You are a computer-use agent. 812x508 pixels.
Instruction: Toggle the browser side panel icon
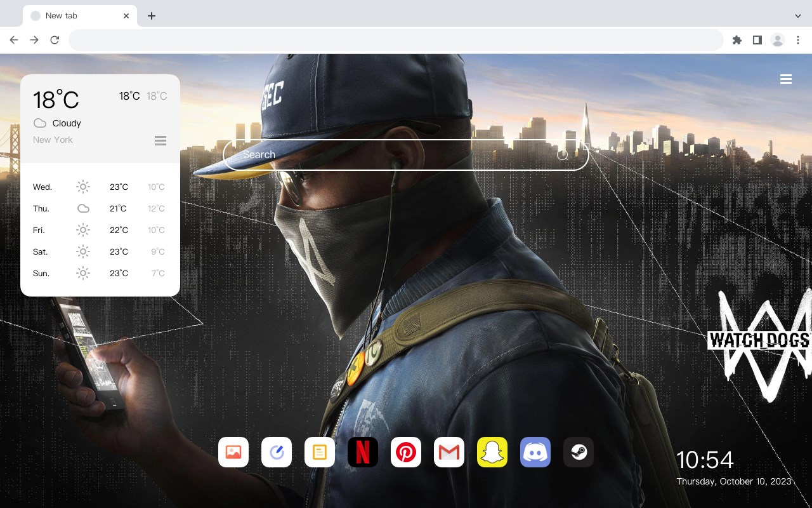pos(757,40)
